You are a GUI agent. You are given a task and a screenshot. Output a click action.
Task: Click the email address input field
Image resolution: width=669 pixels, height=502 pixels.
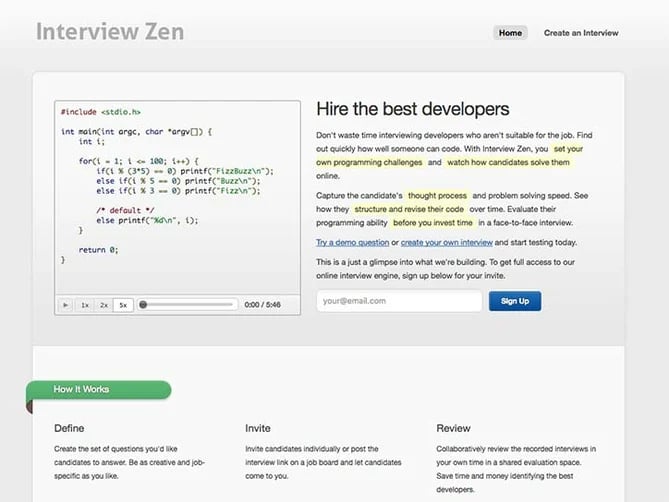pyautogui.click(x=398, y=300)
